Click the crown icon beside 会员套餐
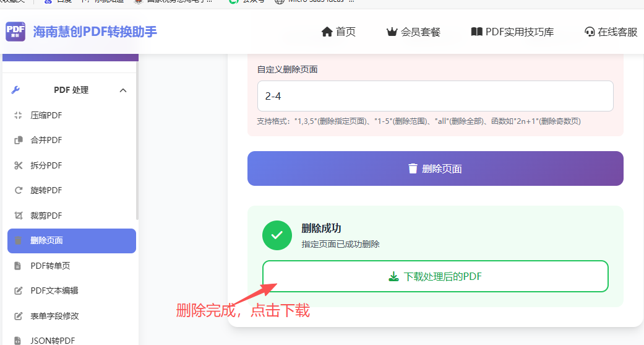 tap(392, 32)
